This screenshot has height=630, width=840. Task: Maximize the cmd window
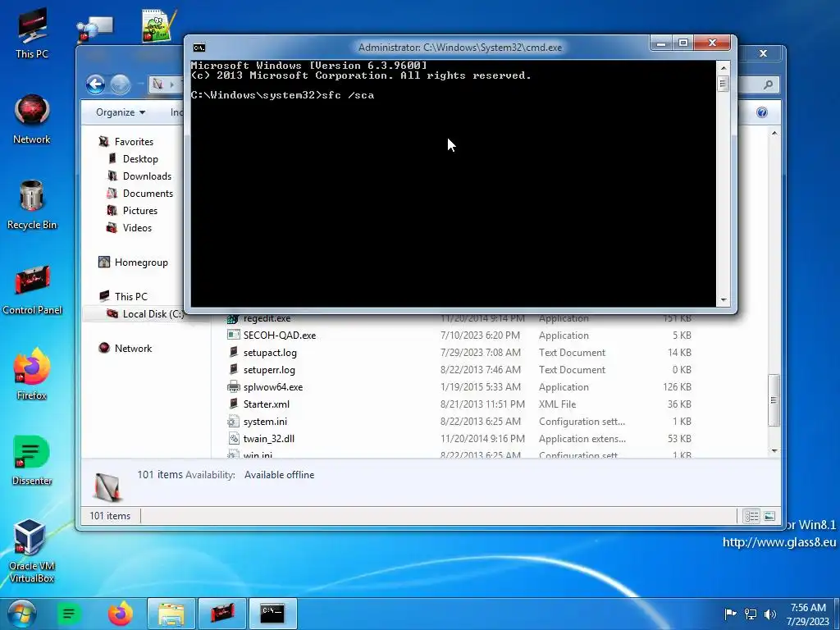tap(683, 43)
